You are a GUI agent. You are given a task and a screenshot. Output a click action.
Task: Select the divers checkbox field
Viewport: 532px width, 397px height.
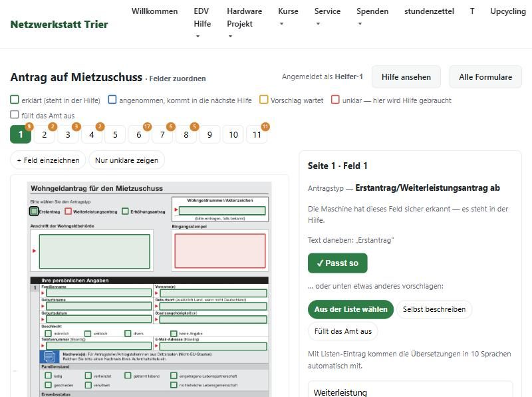128,334
